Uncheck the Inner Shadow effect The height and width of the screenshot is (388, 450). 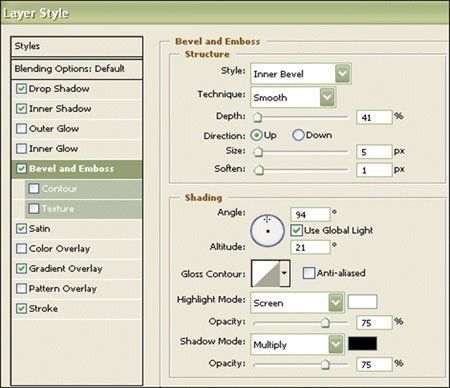[x=21, y=109]
